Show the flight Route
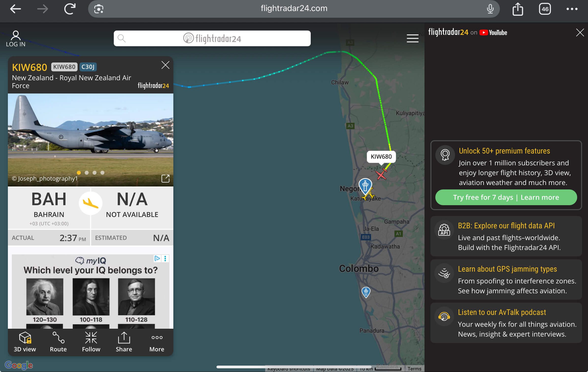Viewport: 588px width, 372px height. pos(58,342)
